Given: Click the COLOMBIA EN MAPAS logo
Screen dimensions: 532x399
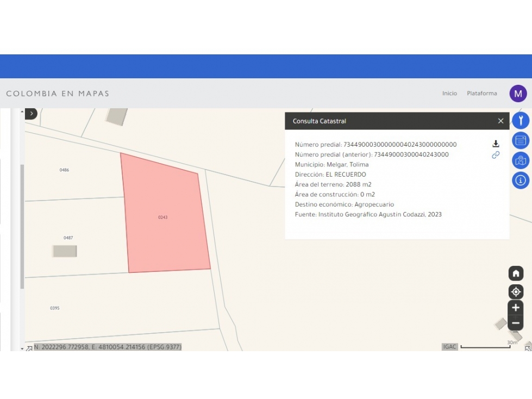Looking at the screenshot, I should pos(58,93).
